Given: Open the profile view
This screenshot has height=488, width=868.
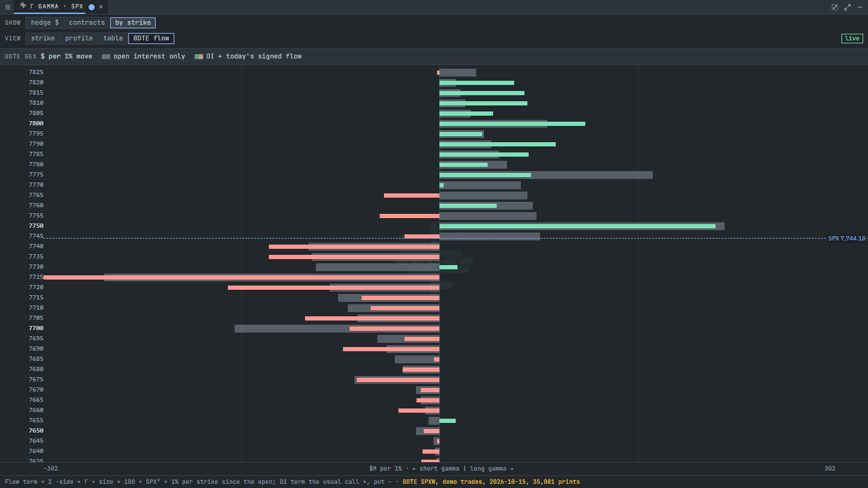Looking at the screenshot, I should pos(79,39).
